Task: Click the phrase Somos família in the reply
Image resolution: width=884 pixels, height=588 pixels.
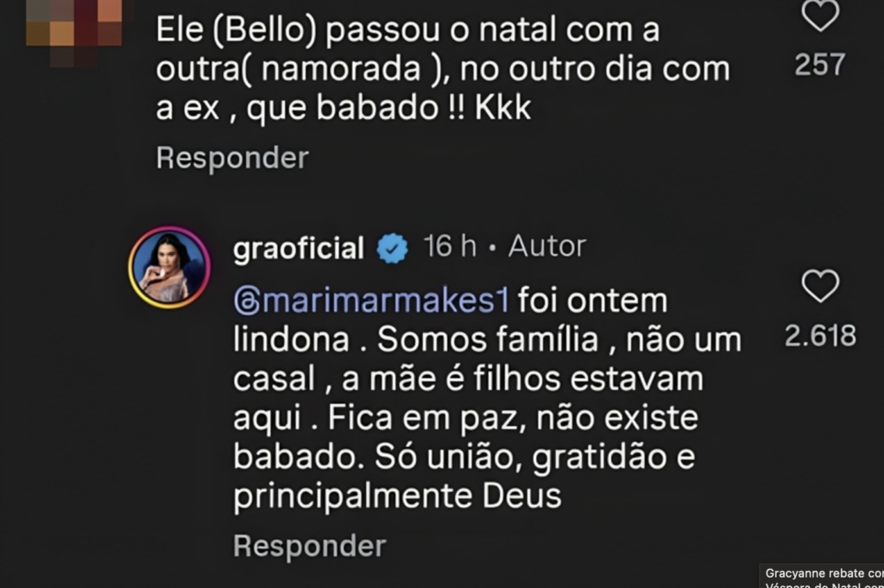Action: coord(487,341)
